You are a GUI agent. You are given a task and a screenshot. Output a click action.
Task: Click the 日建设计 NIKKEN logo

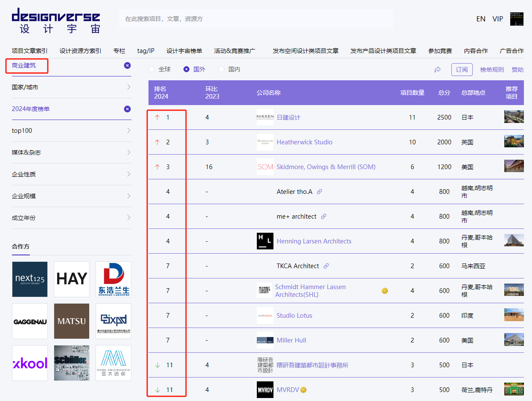(x=265, y=117)
